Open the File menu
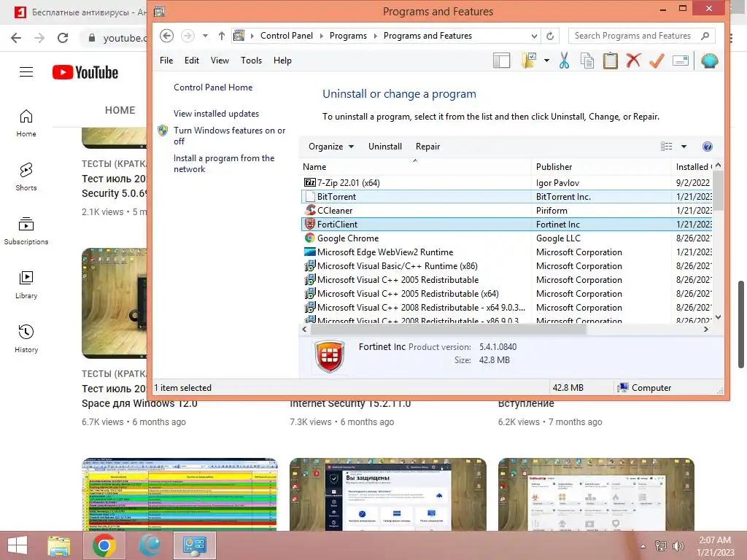The width and height of the screenshot is (747, 560). tap(166, 61)
